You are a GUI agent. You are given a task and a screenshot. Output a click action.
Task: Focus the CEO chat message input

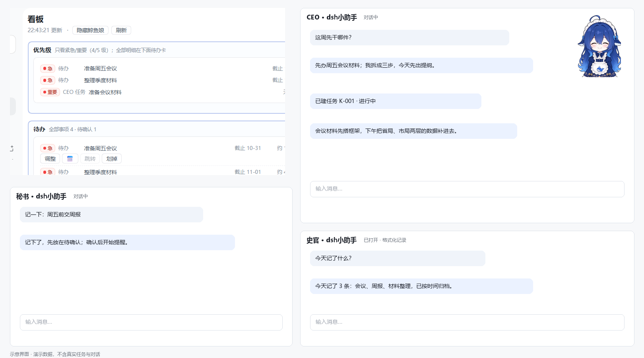pos(467,189)
